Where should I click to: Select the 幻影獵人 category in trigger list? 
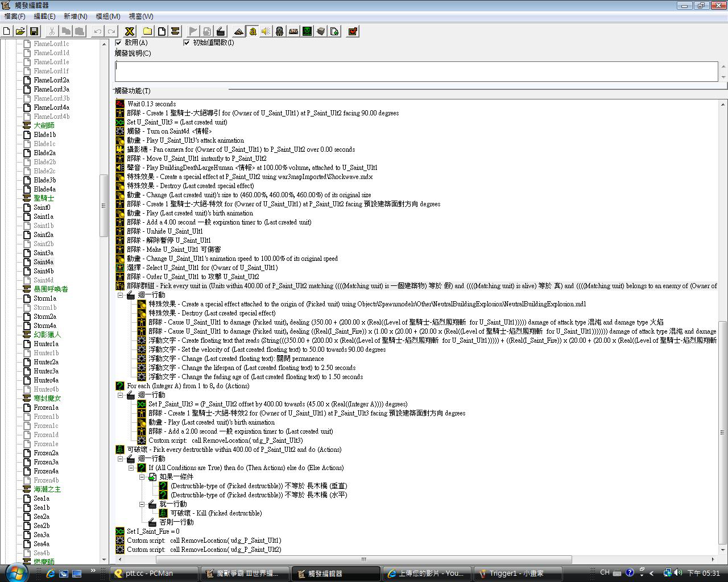point(47,335)
